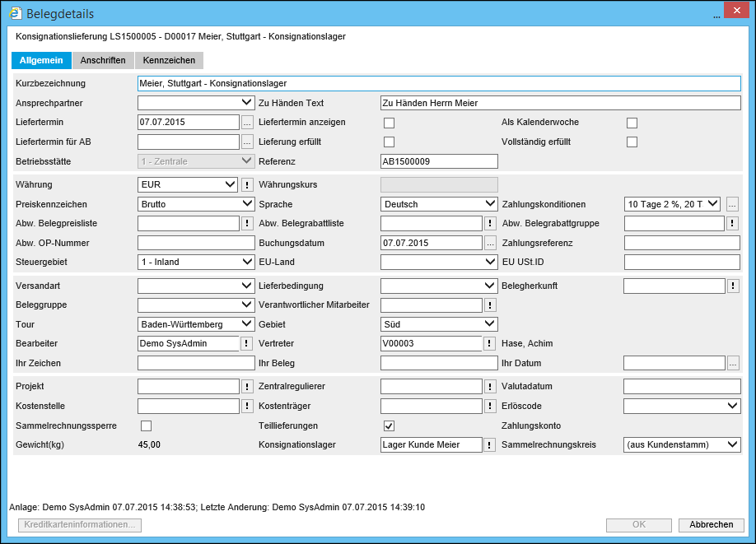Open lookup for the Vertreter field
The height and width of the screenshot is (544, 756).
click(x=490, y=343)
